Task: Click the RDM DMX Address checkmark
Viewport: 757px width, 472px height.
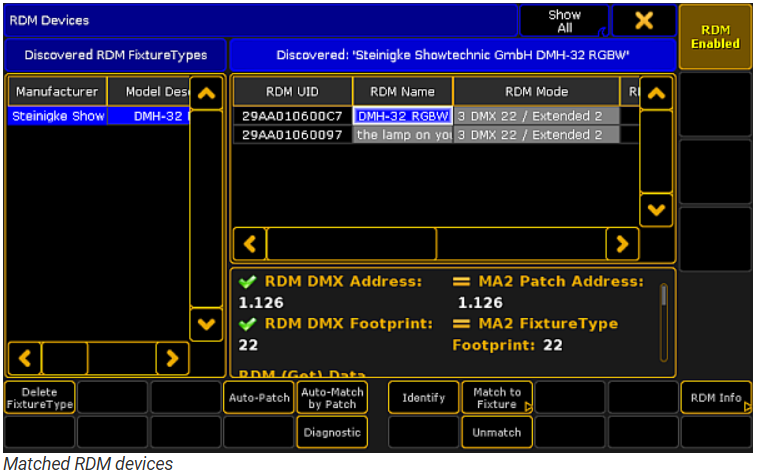Action: click(248, 281)
